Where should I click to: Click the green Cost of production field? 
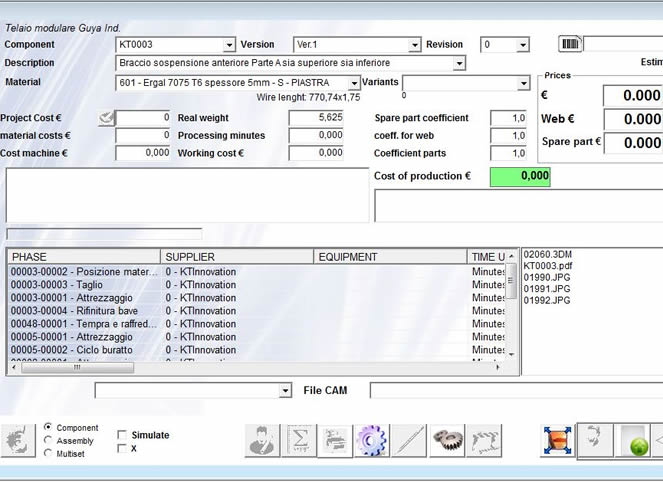[520, 177]
